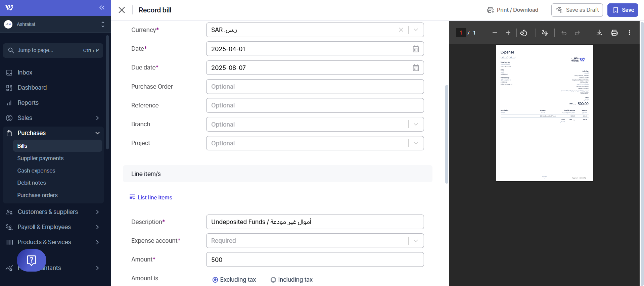Click the PDF rotate icon
644x286 pixels.
523,33
